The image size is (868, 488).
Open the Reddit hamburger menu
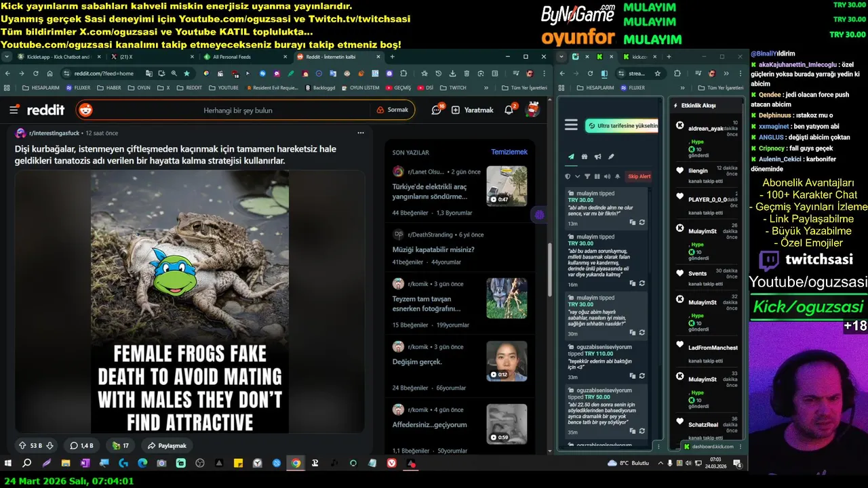pos(14,110)
